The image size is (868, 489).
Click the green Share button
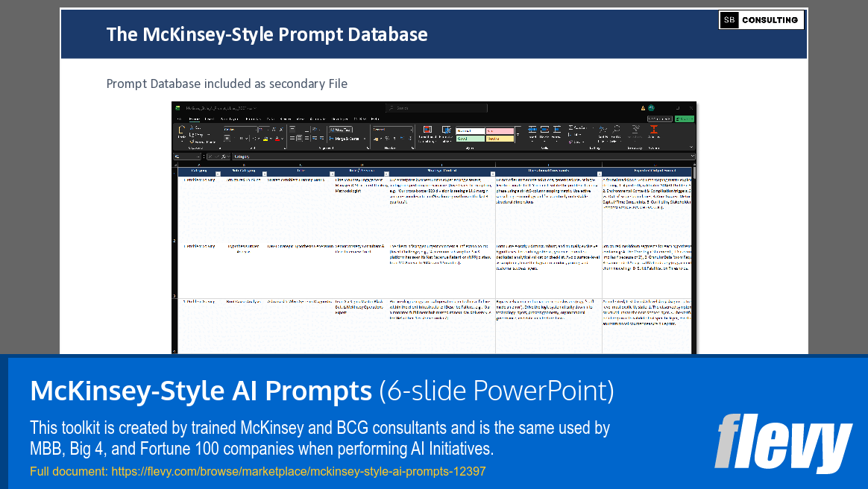[x=685, y=119]
